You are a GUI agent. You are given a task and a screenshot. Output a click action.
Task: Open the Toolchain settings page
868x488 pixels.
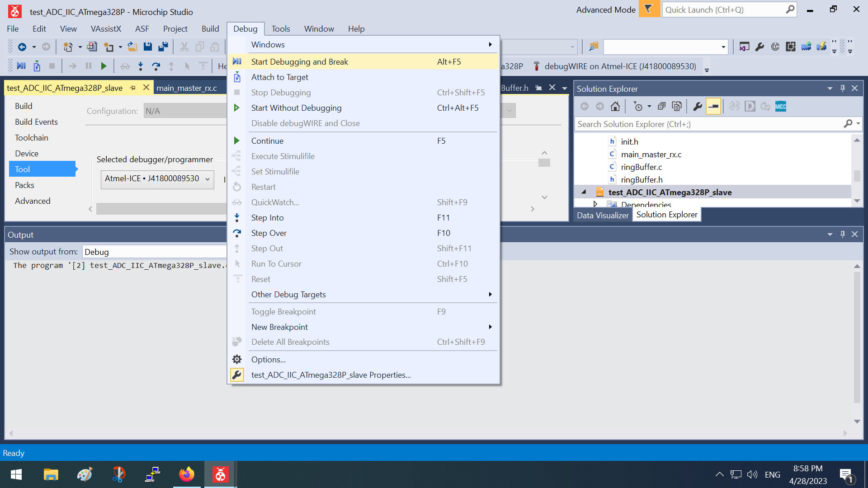(x=31, y=138)
